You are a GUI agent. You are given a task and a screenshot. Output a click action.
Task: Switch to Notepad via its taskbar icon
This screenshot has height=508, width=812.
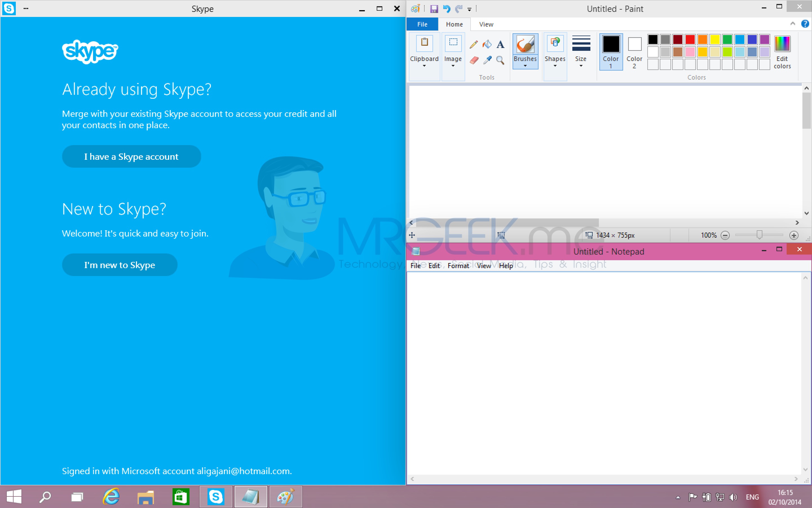click(x=251, y=497)
